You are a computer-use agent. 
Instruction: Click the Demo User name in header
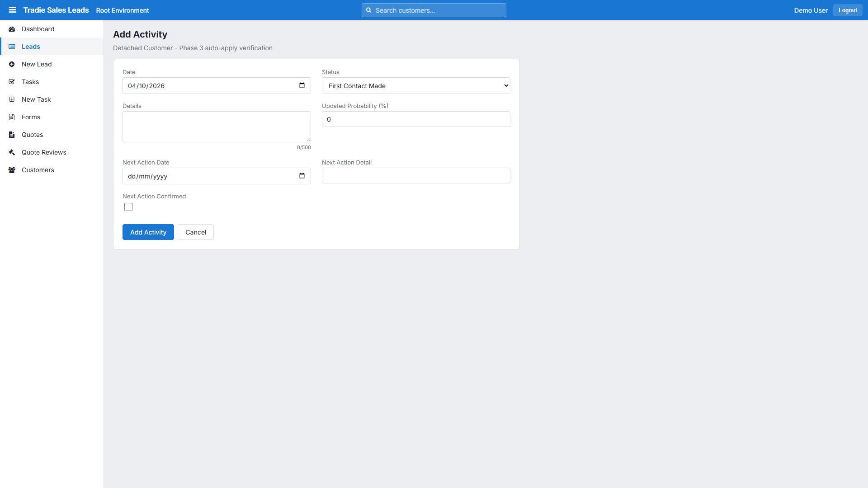click(x=811, y=10)
